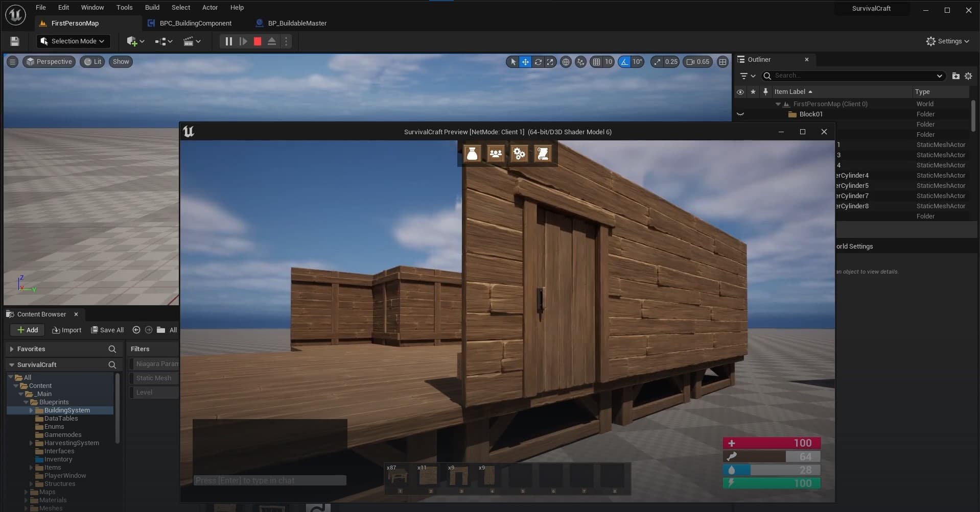Screen dimensions: 980x512
Task: Toggle visibility of the Block01 folder
Action: [740, 114]
